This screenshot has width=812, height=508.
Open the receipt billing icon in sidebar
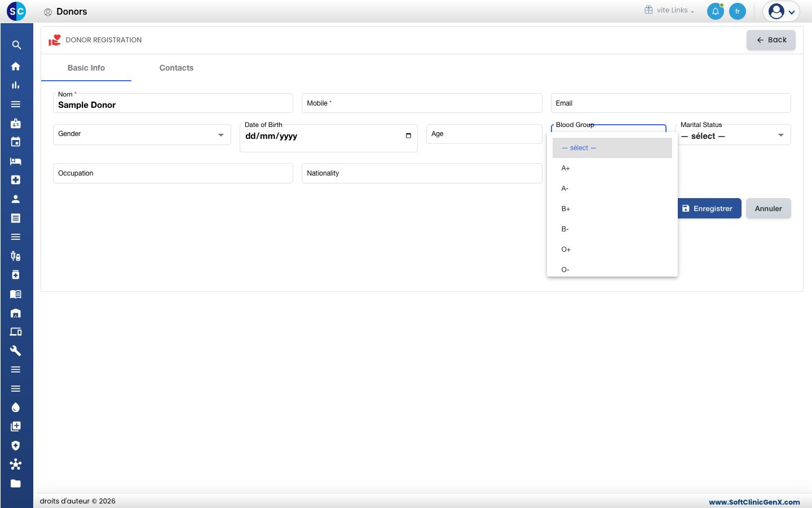click(x=16, y=218)
